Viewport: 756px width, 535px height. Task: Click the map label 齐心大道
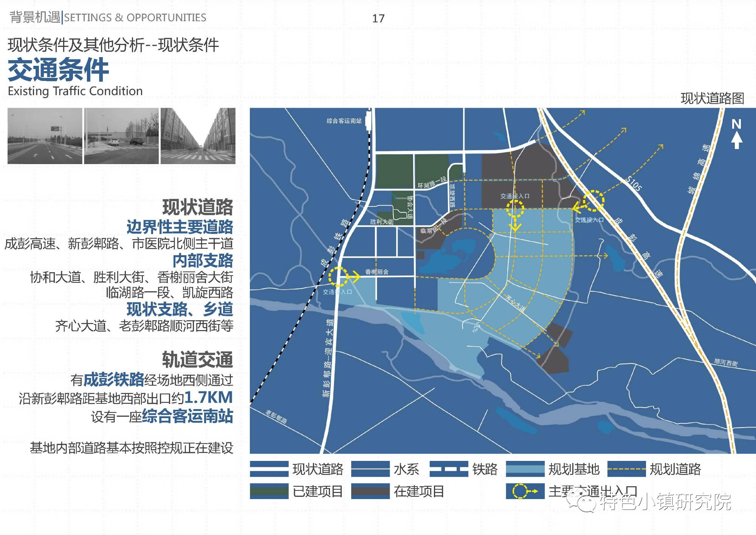(516, 303)
